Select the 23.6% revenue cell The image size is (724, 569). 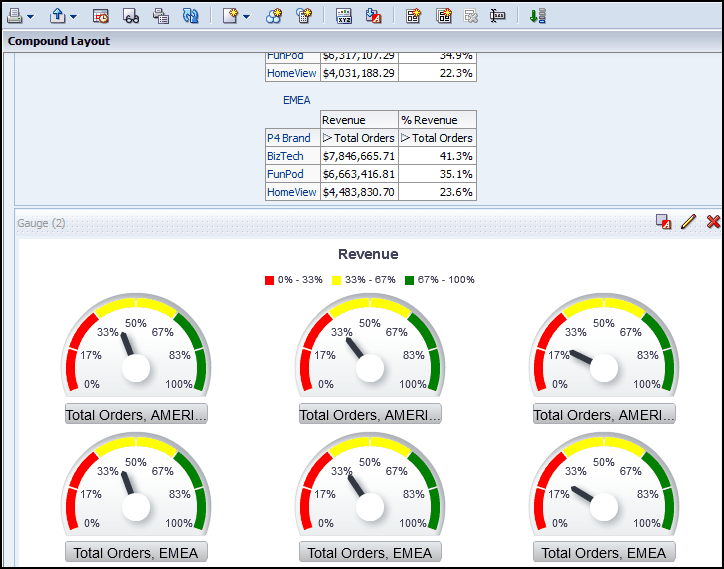pos(437,192)
